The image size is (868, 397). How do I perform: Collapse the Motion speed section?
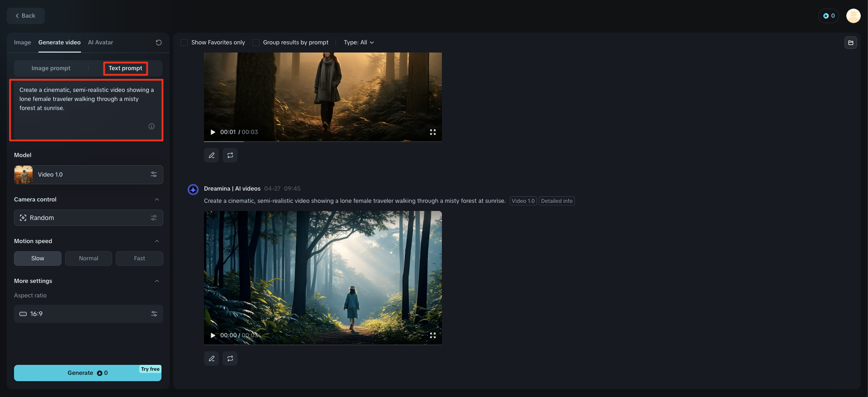tap(157, 241)
